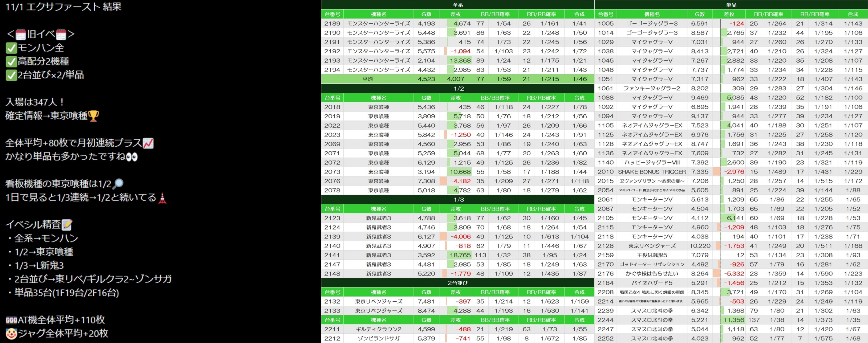
Task: Click the magnifying glass emoji after 1/2
Action: pos(118,184)
